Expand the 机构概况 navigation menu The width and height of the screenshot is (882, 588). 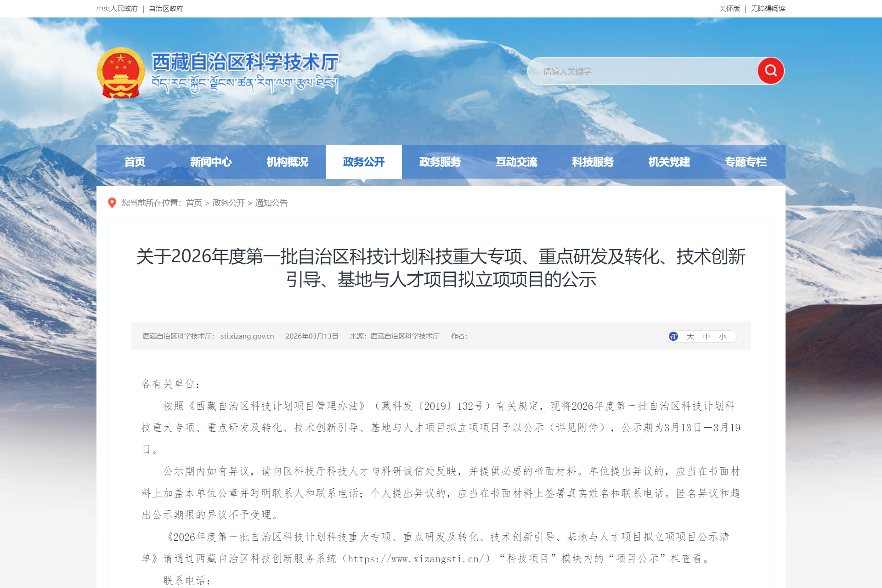pyautogui.click(x=287, y=162)
